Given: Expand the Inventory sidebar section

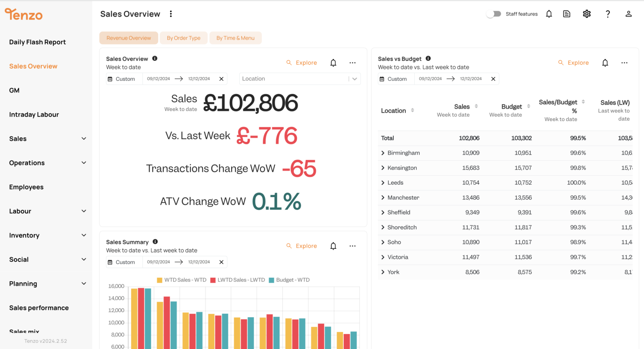Looking at the screenshot, I should pyautogui.click(x=47, y=235).
